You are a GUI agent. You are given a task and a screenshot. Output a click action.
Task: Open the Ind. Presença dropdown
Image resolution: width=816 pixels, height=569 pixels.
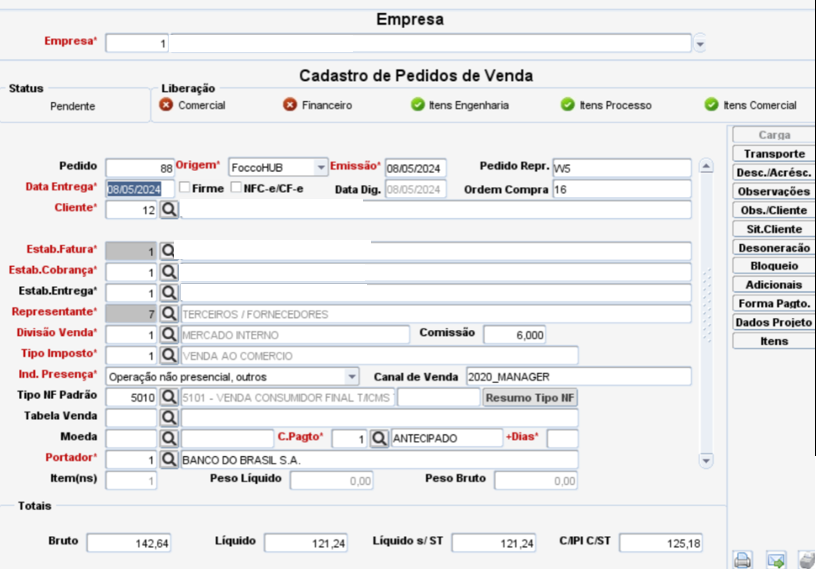click(x=352, y=376)
